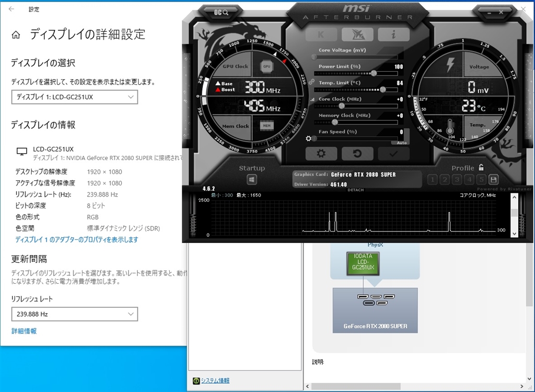Open the Afterburner information i button
This screenshot has height=392, width=535.
(393, 34)
